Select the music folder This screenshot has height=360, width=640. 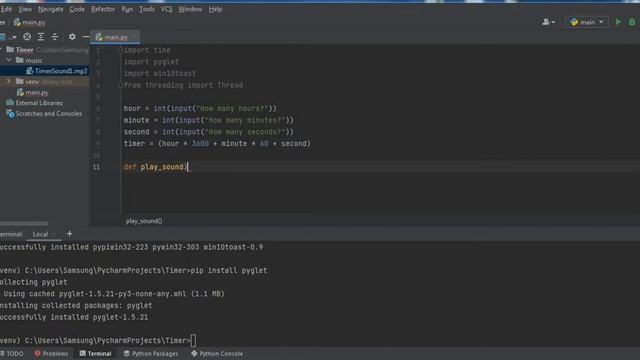click(x=29, y=60)
